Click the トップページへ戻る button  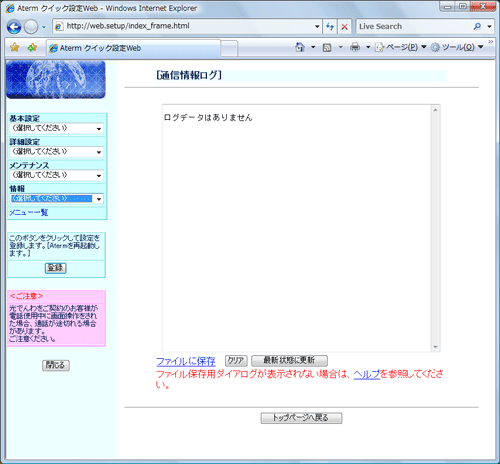[301, 418]
